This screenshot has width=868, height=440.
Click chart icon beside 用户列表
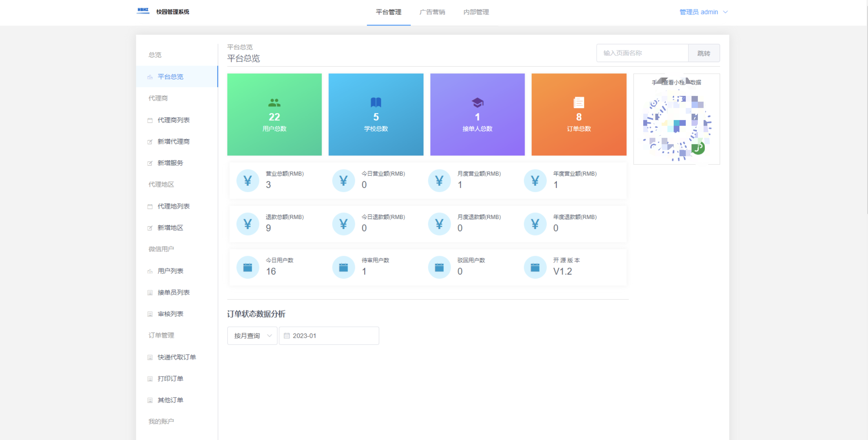coord(150,271)
